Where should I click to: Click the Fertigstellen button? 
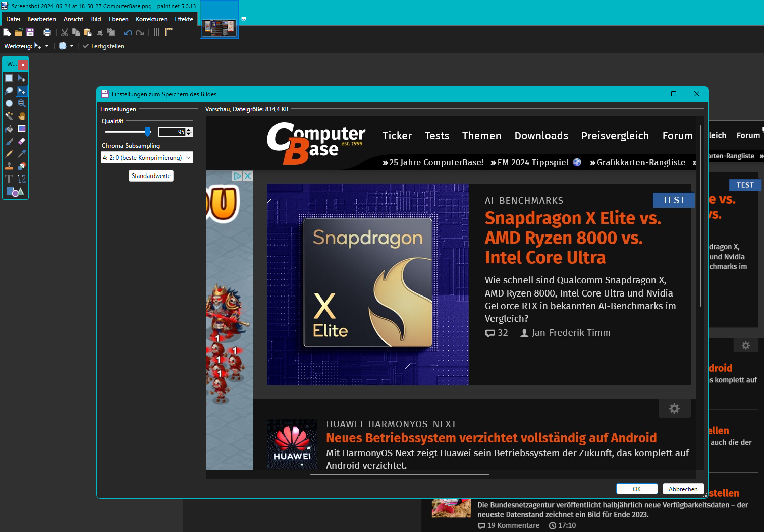pos(103,46)
